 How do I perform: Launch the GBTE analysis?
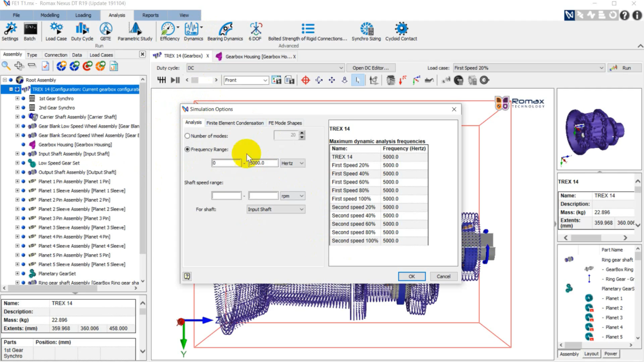106,32
